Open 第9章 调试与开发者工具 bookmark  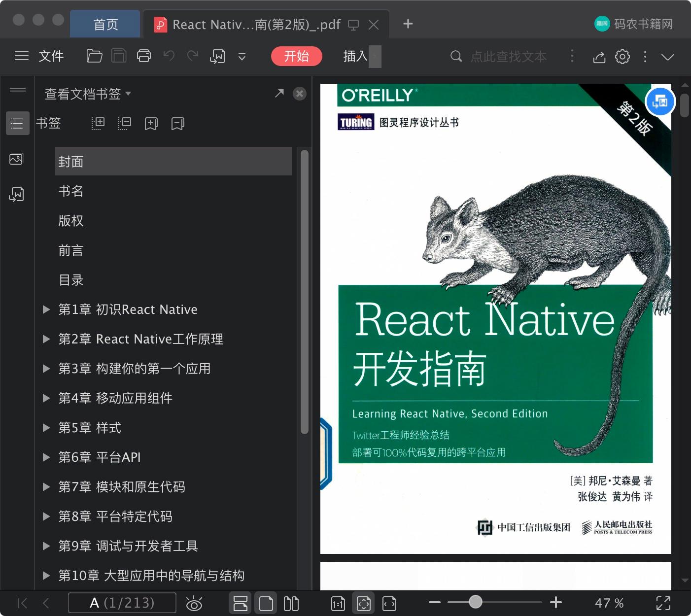[x=128, y=546]
